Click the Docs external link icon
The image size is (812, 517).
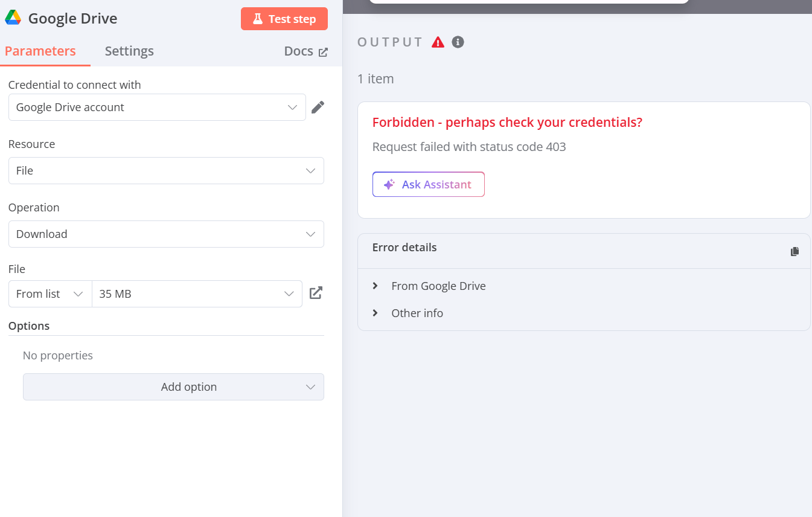click(x=324, y=52)
